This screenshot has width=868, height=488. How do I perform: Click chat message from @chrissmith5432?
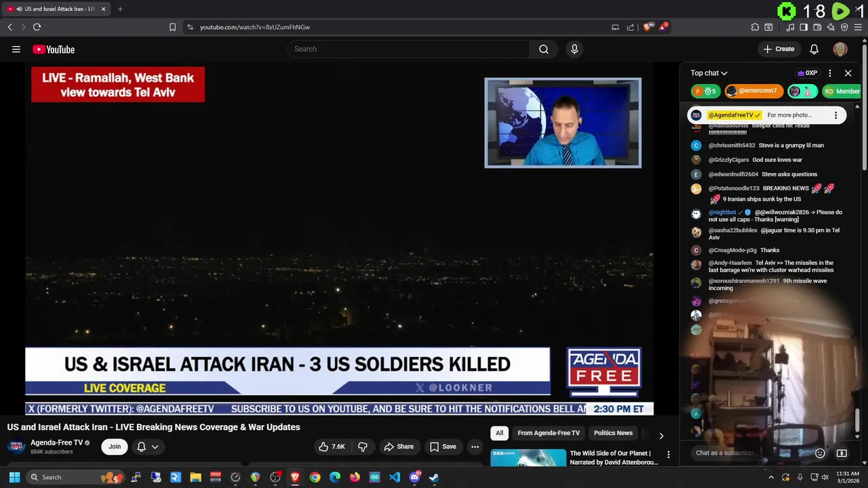(x=766, y=145)
